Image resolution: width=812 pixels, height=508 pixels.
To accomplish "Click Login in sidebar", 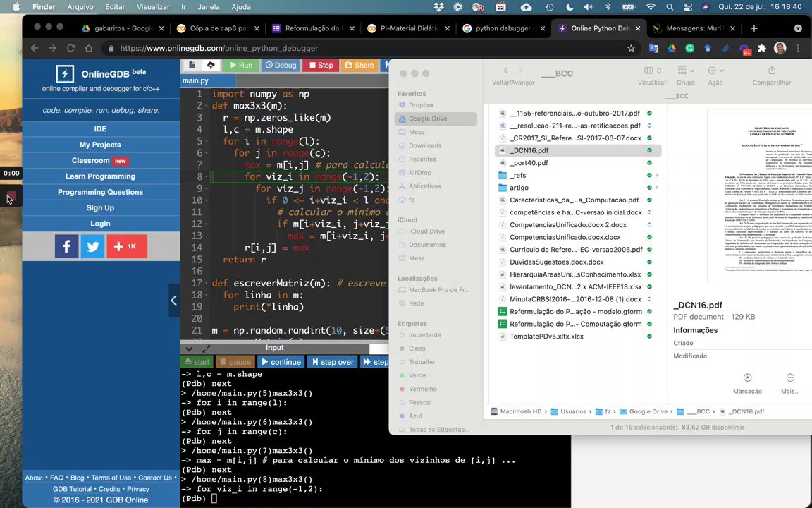I will (x=101, y=224).
